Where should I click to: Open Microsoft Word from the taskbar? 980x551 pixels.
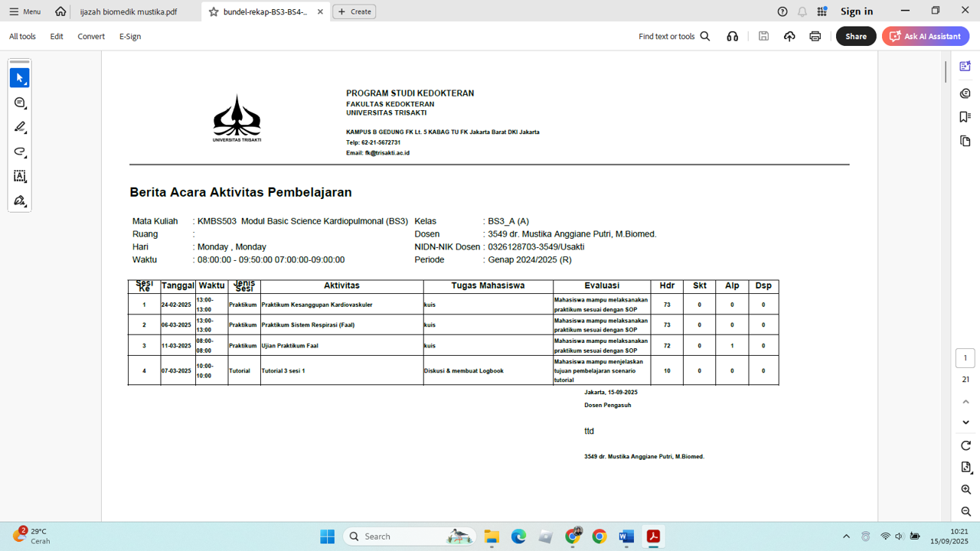point(626,536)
